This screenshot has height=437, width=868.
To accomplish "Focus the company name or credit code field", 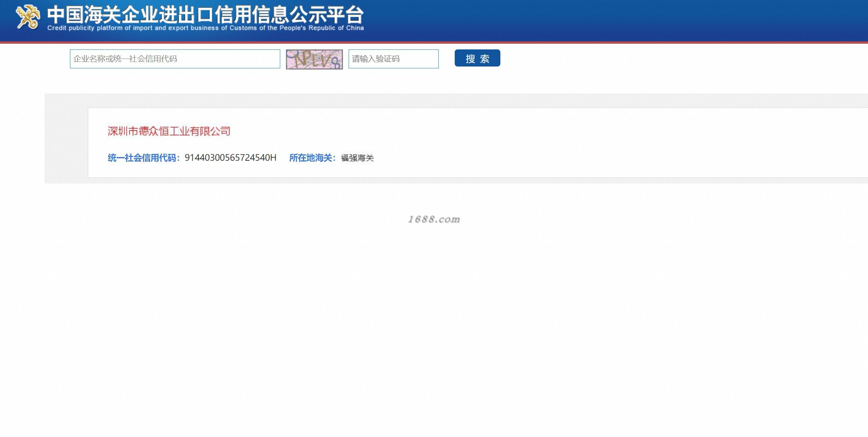I will (x=175, y=59).
